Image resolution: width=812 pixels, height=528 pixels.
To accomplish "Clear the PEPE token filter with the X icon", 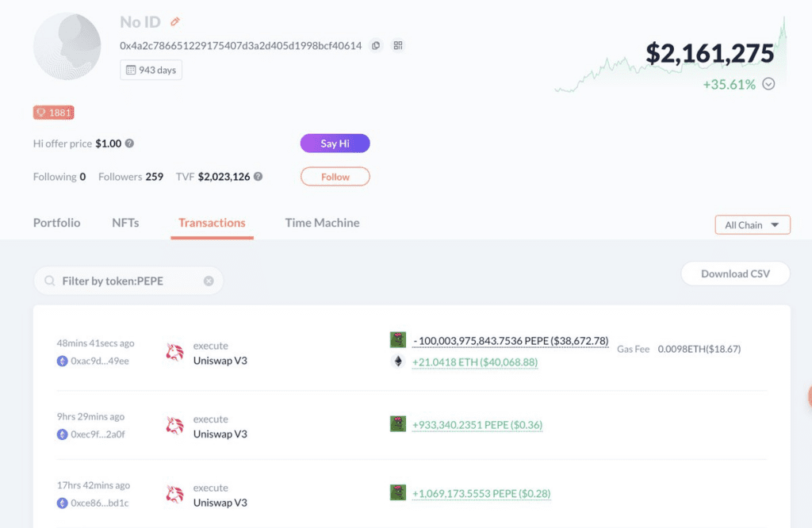I will coord(209,281).
